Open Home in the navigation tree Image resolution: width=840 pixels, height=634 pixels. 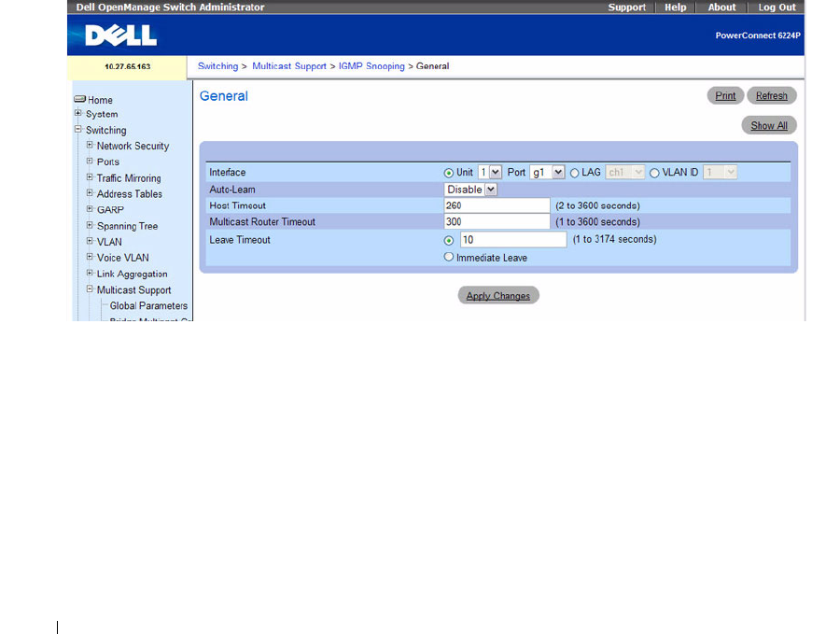(x=100, y=100)
